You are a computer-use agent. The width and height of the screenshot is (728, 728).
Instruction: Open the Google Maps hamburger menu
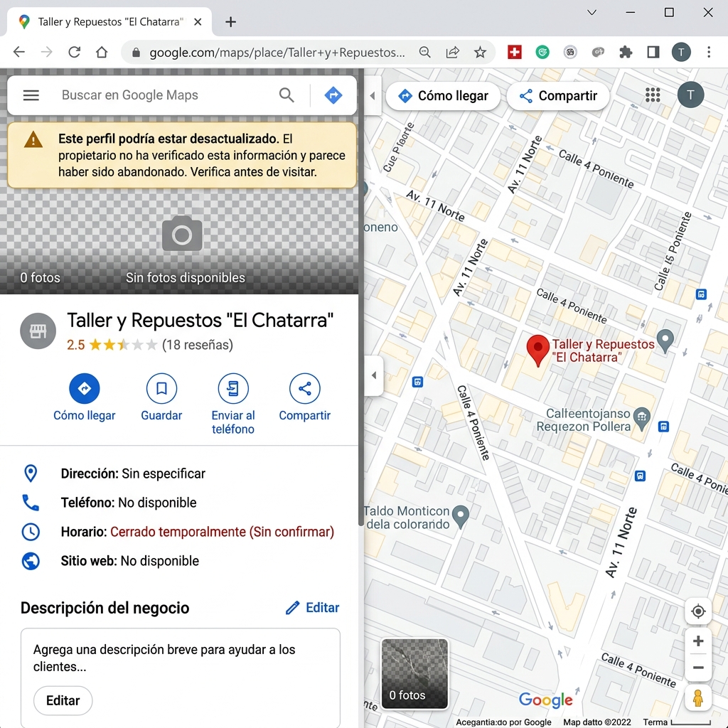31,95
